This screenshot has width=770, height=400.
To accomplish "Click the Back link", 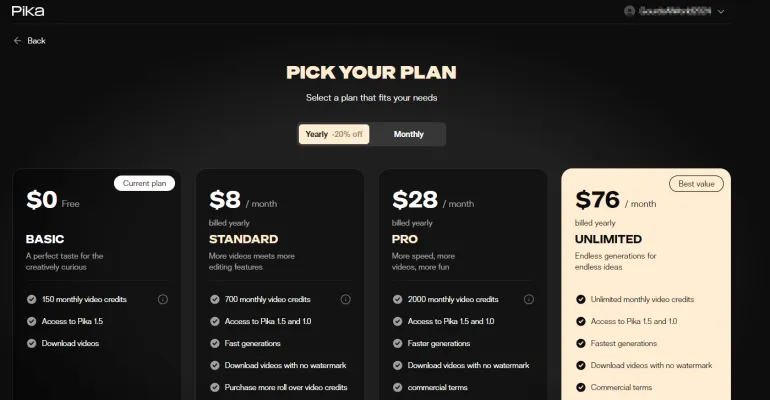I will [36, 41].
